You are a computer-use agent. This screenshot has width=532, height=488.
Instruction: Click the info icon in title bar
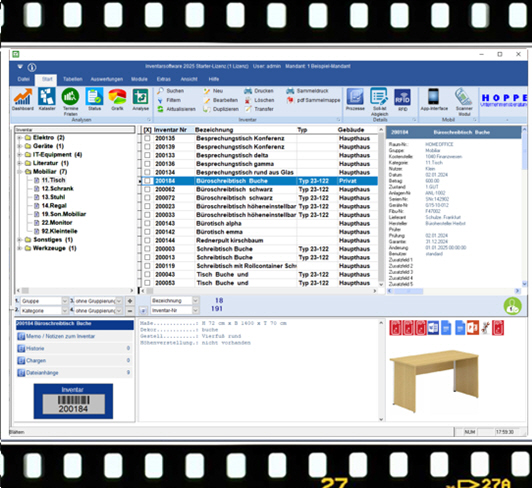[x=32, y=67]
